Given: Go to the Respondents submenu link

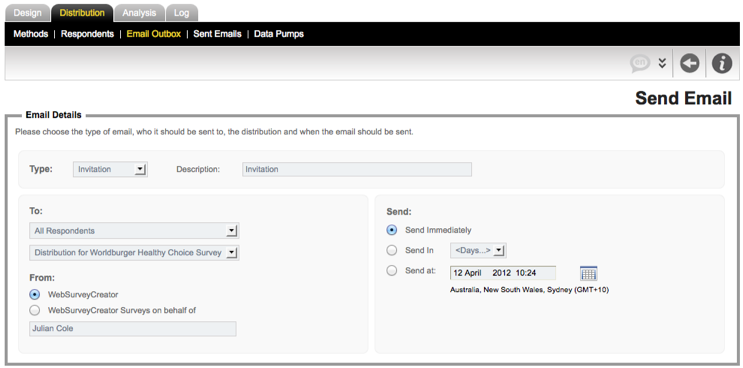Looking at the screenshot, I should [x=88, y=34].
